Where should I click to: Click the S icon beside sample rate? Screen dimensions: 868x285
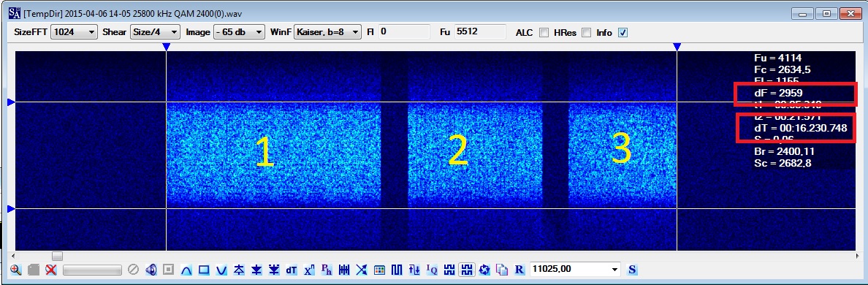point(632,270)
